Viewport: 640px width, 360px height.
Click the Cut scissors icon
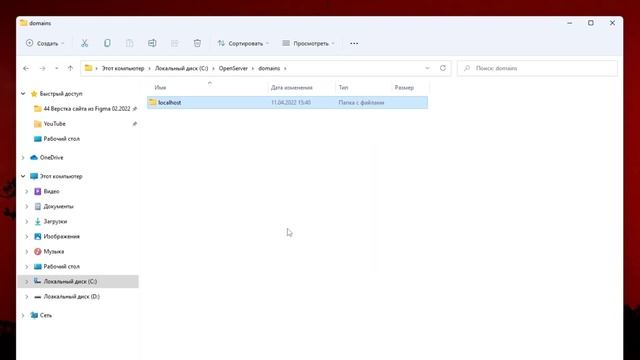coord(84,43)
